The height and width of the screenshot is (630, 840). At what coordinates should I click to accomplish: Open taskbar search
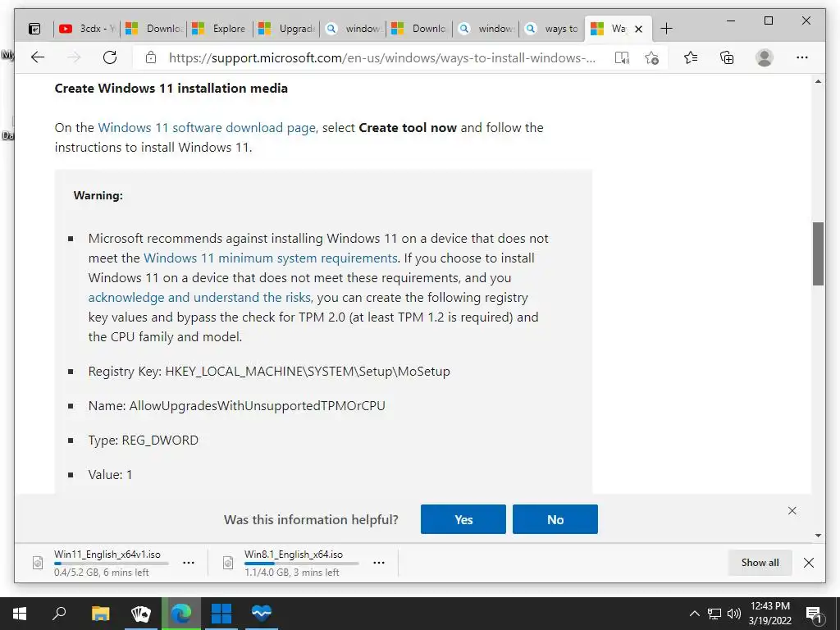coord(59,614)
